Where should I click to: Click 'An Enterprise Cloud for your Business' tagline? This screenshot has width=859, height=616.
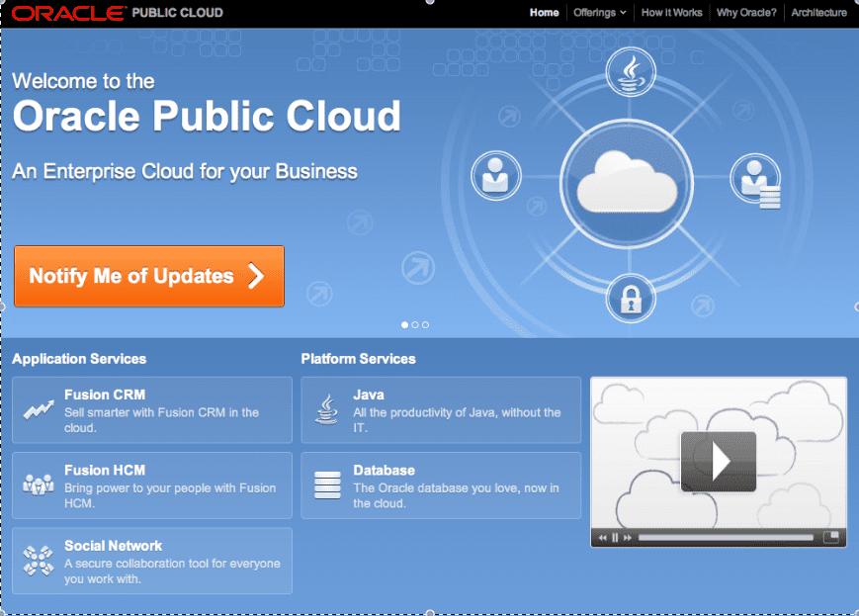point(185,171)
